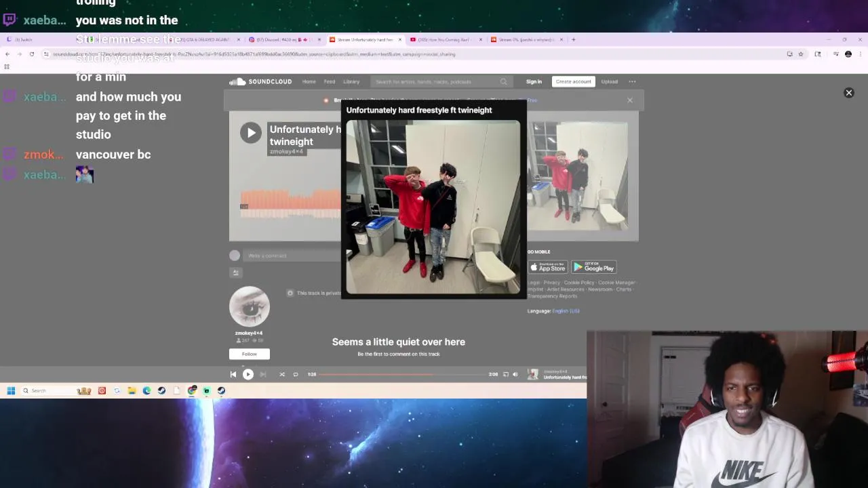This screenshot has width=868, height=488.
Task: Dismiss the promotional banner below the header
Action: click(x=629, y=100)
